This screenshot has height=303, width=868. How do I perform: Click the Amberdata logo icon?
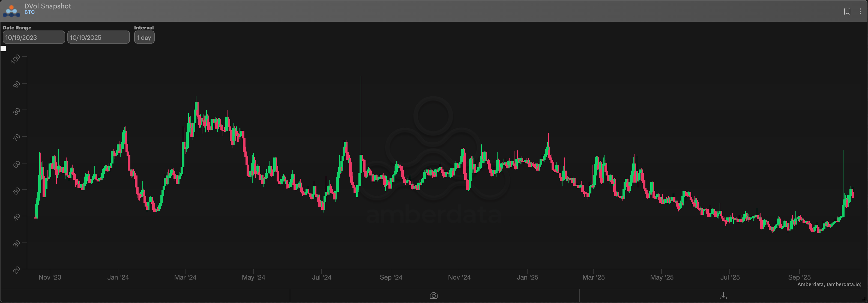11,11
